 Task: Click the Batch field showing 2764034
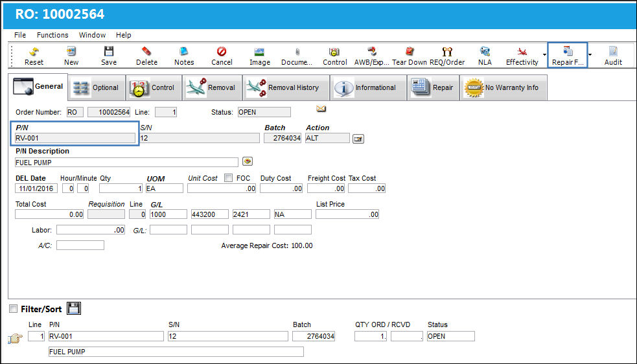[283, 138]
